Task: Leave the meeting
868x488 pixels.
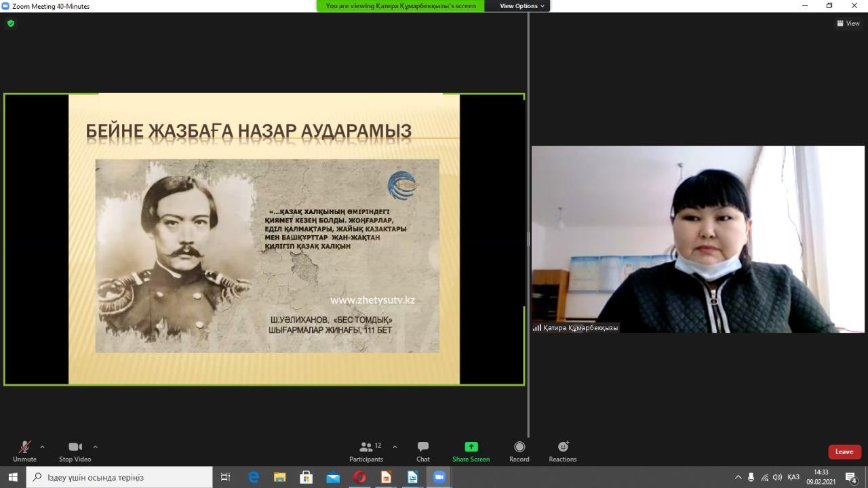Action: pyautogui.click(x=844, y=452)
